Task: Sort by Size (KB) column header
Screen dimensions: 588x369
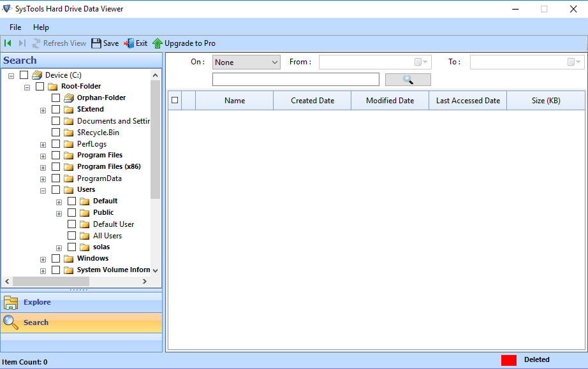Action: (546, 101)
